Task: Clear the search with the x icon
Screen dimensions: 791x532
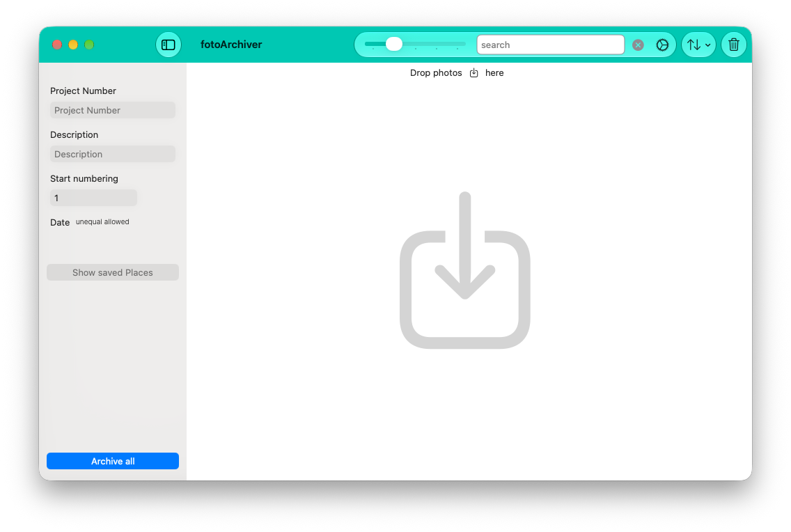Action: 638,45
